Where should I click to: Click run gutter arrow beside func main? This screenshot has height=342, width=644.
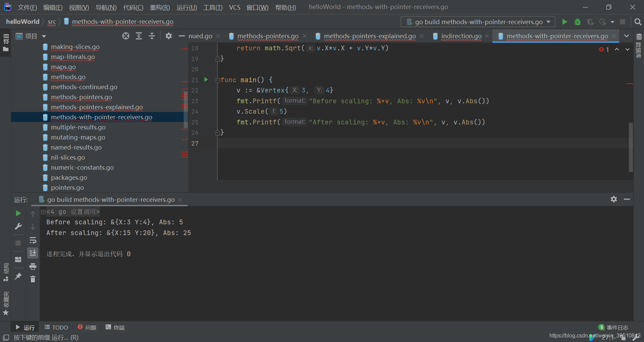click(206, 79)
